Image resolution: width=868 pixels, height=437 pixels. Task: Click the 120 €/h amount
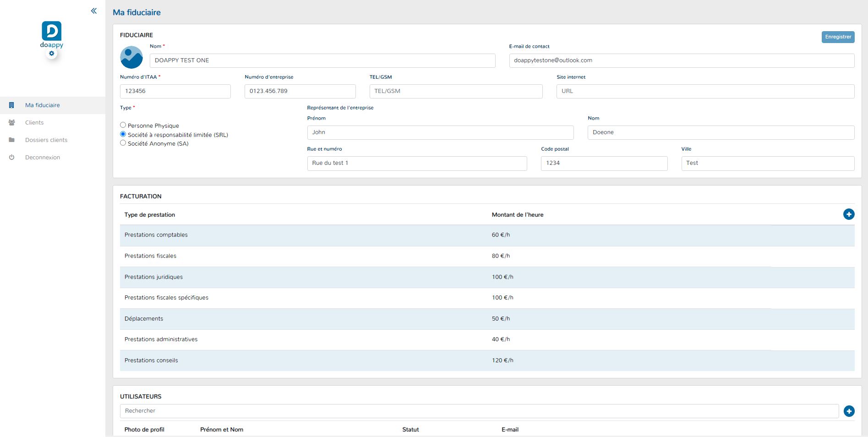click(502, 361)
